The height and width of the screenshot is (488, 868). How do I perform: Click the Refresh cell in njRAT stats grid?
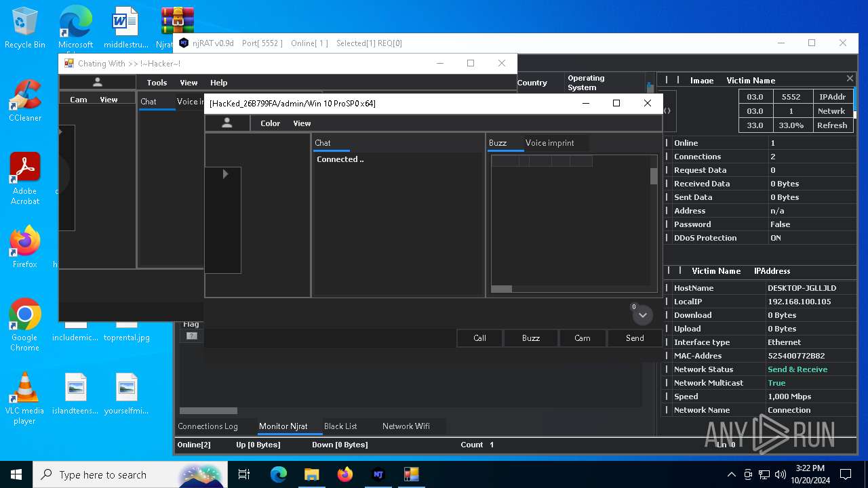(x=832, y=125)
